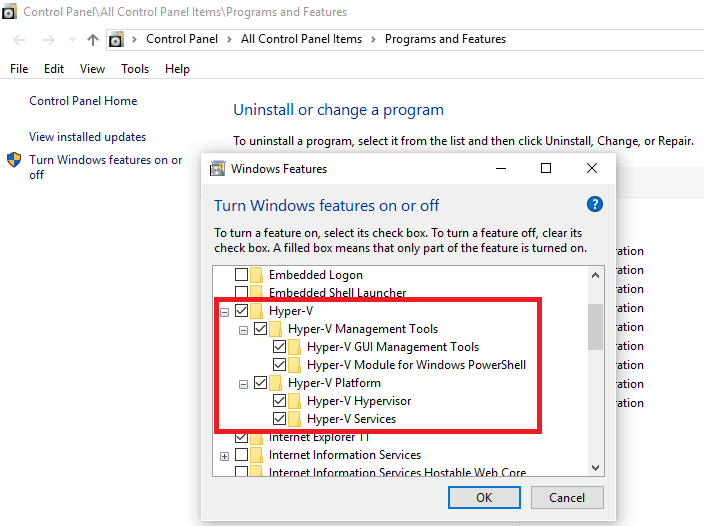Select Hyper-V Module for Windows PowerShell row
Screen dimensions: 704x526
tap(416, 364)
